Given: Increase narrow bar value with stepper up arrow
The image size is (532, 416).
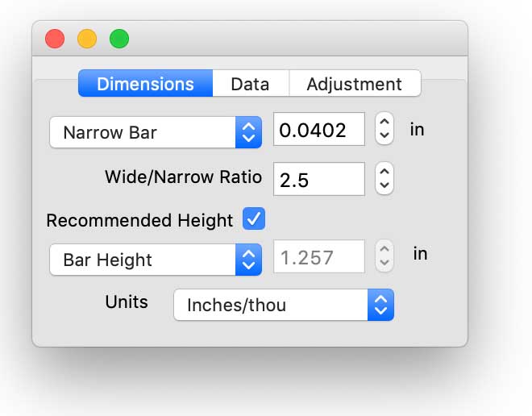Looking at the screenshot, I should 384,122.
